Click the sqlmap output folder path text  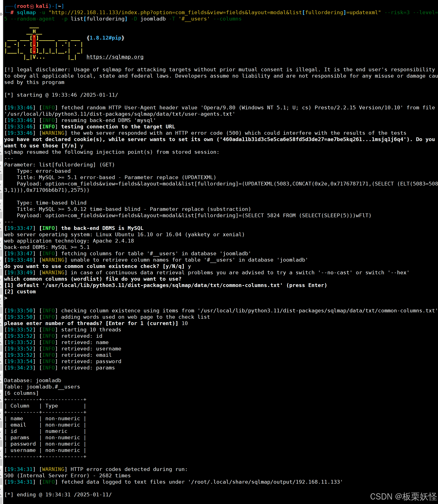pos(265,482)
